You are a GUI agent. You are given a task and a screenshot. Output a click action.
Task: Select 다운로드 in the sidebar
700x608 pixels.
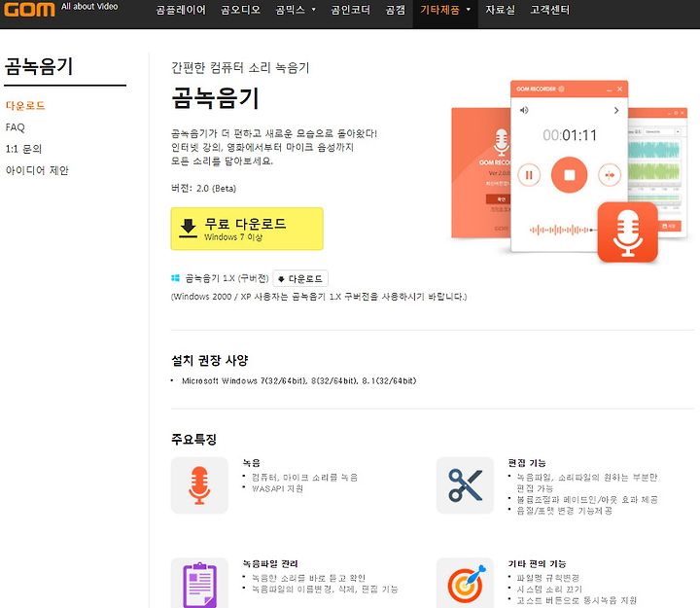(25, 106)
